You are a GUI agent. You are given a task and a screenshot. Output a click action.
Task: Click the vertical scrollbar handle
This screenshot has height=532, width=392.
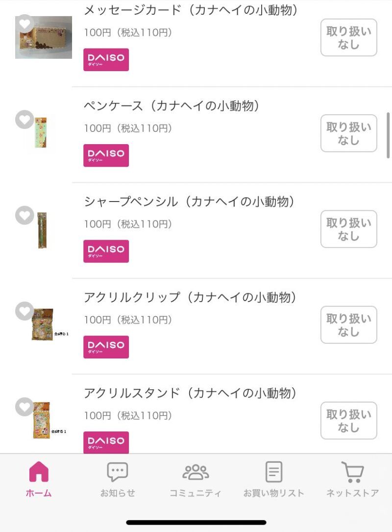point(389,135)
